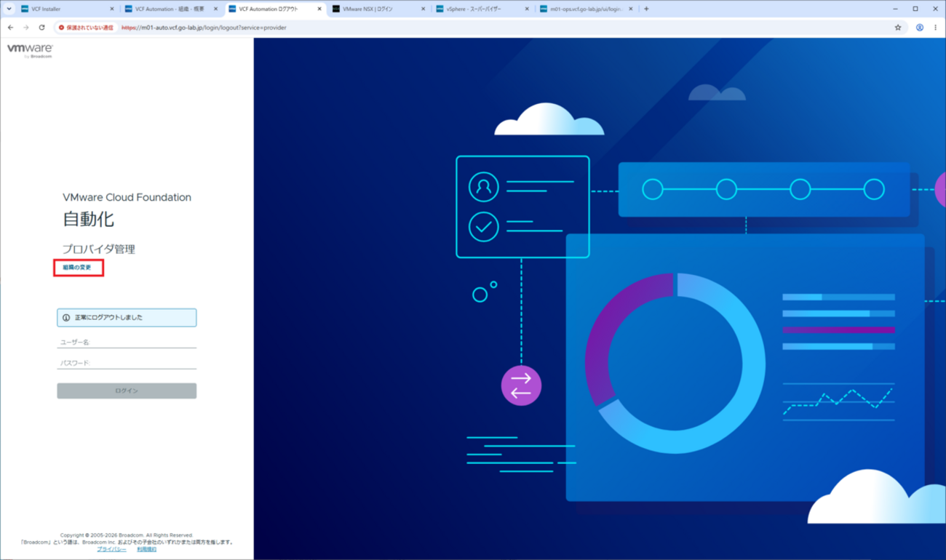946x560 pixels.
Task: Open the 利用規約 link in footer
Action: click(146, 549)
